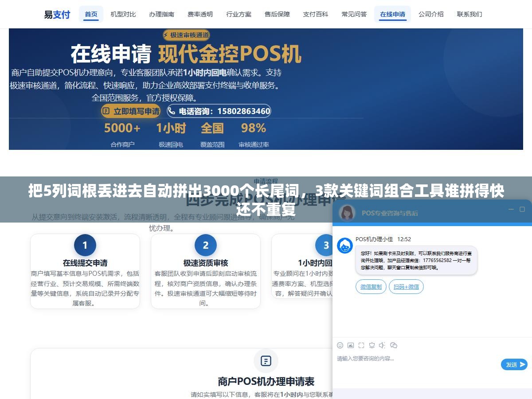
Task: Click the 全国 覆盖范围 statistic
Action: click(x=212, y=134)
